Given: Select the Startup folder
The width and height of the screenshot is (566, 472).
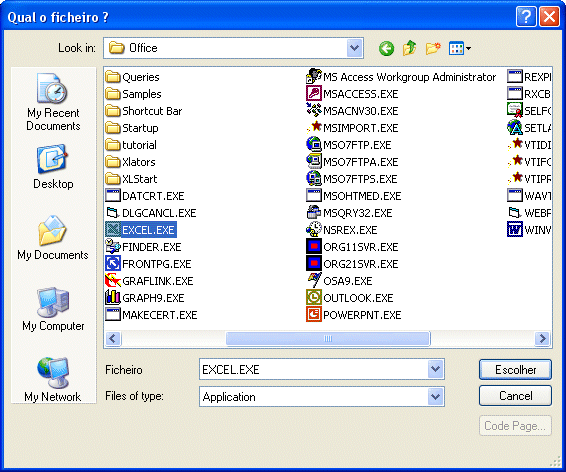Looking at the screenshot, I should click(x=132, y=128).
